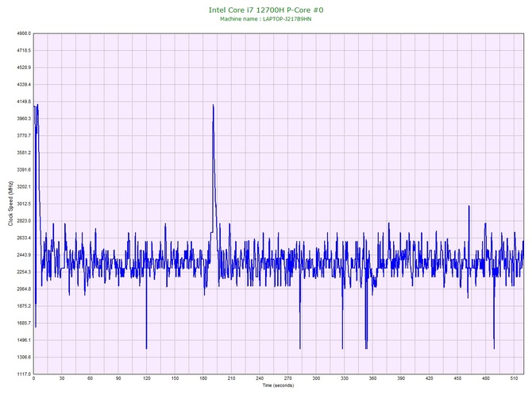This screenshot has height=399, width=532.
Task: Click the 4718.5 y-axis value
Action: [x=24, y=51]
